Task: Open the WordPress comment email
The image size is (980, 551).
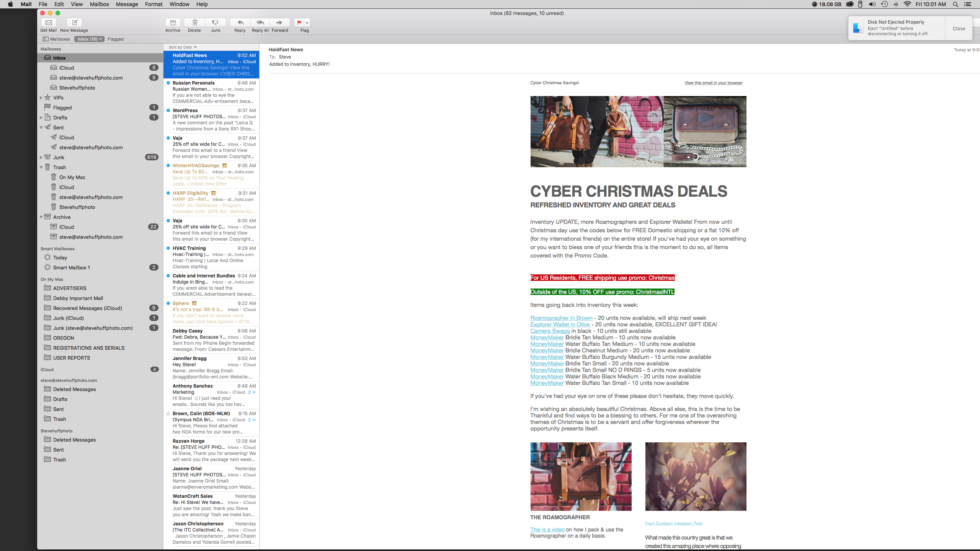Action: (x=211, y=120)
